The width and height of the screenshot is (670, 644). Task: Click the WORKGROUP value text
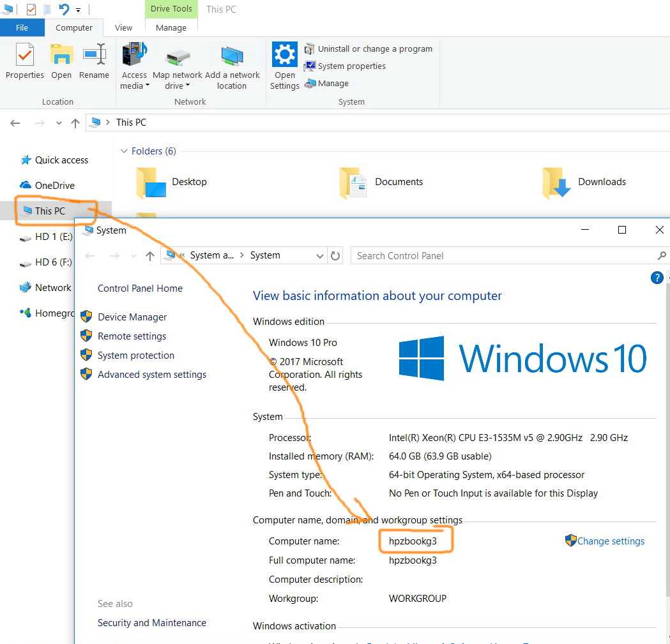[x=418, y=599]
